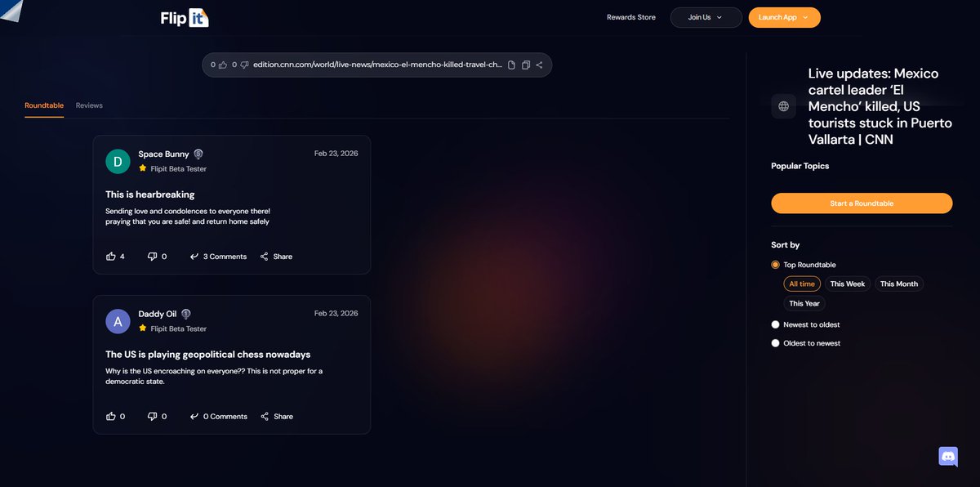Dislike the 'This is hearbreaking' post
980x487 pixels.
point(152,257)
